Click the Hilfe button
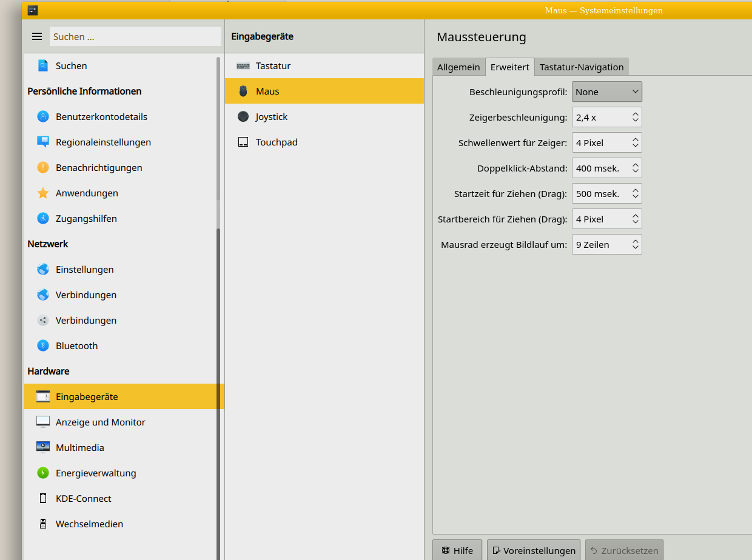The width and height of the screenshot is (752, 560). click(457, 550)
